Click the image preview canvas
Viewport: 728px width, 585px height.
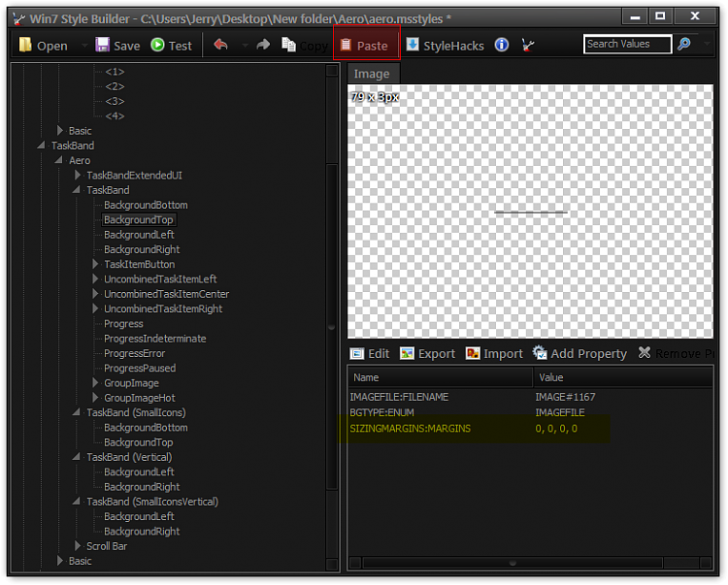(530, 211)
